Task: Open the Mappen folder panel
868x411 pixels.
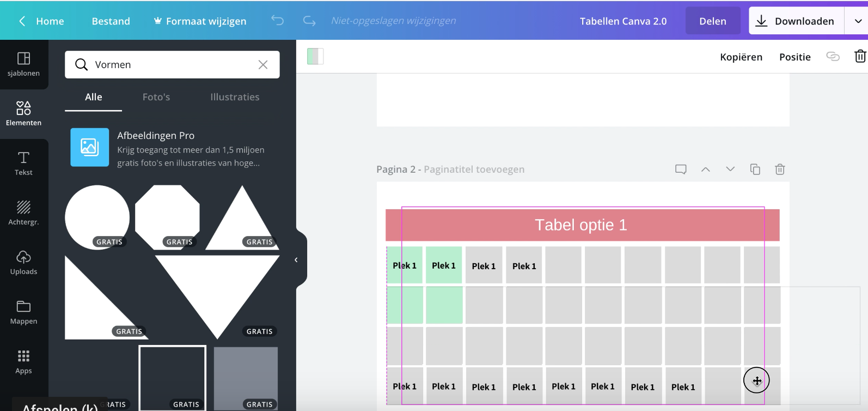Action: pyautogui.click(x=23, y=312)
